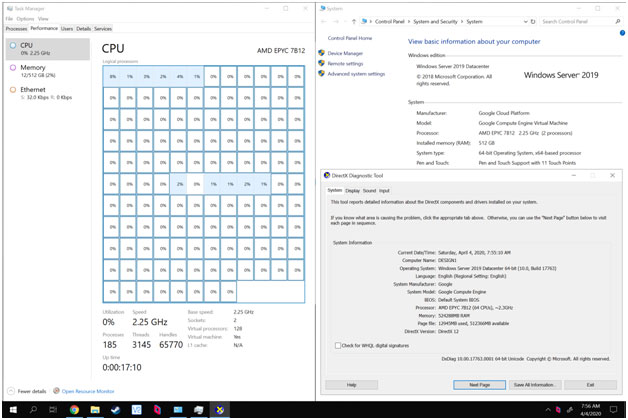This screenshot has height=420, width=628.
Task: Click Next Page in DirectX Diagnostic Tool
Action: point(479,385)
